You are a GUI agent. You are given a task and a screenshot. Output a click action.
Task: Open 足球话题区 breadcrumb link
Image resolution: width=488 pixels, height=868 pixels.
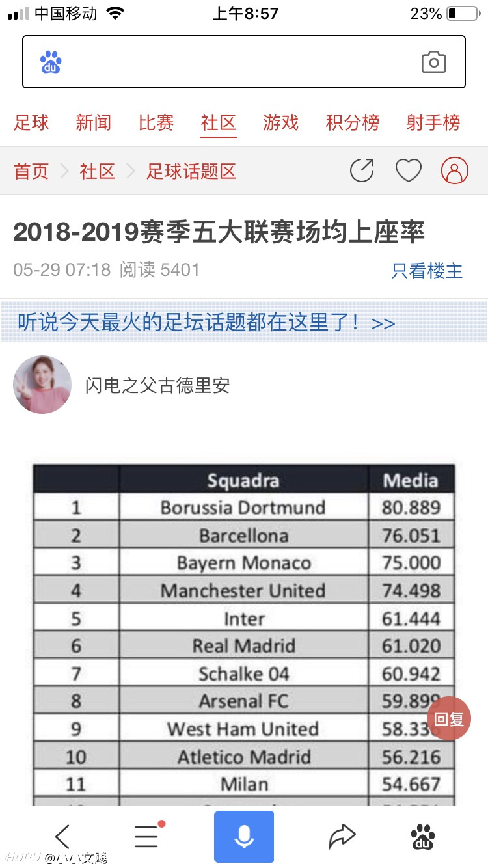(x=191, y=171)
